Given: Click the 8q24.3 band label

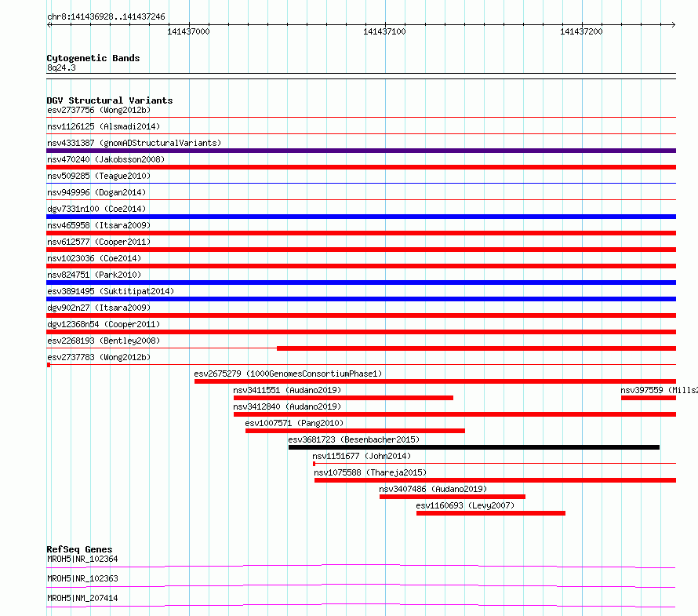Looking at the screenshot, I should (61, 67).
